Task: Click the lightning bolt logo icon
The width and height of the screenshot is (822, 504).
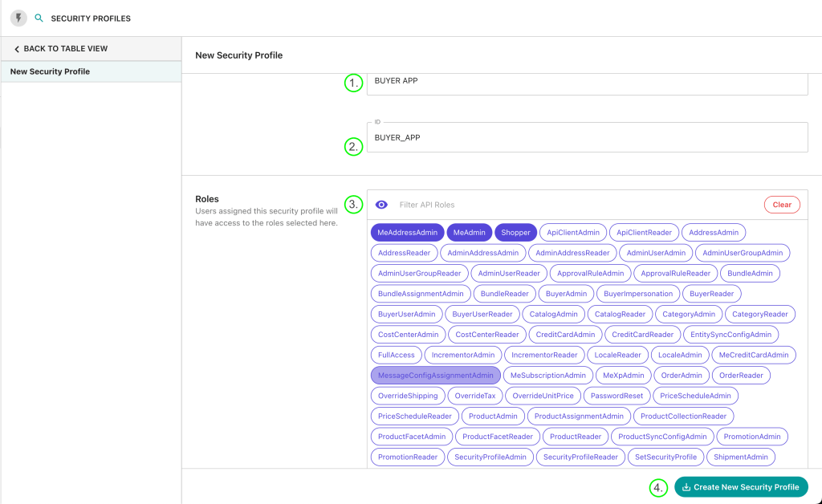Action: 18,18
